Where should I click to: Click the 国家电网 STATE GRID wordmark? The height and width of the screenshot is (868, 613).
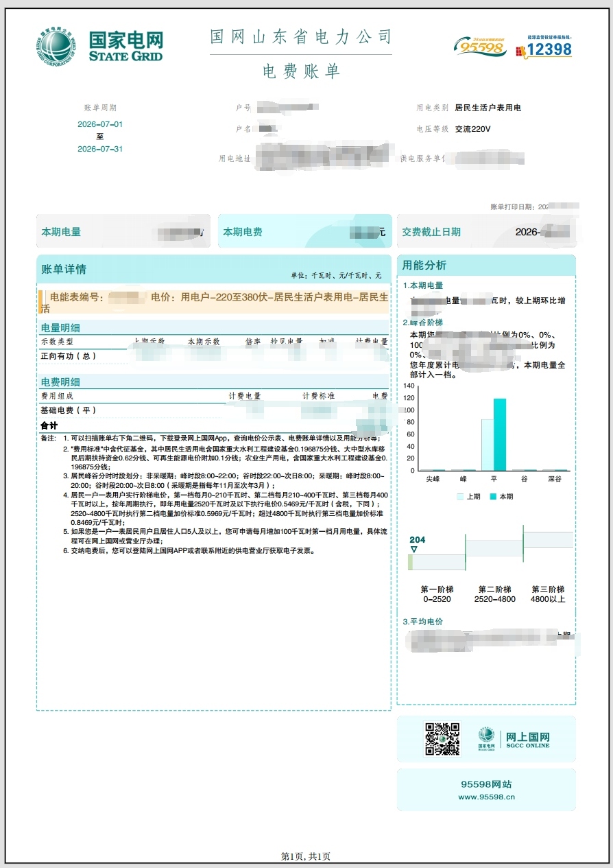coord(126,46)
